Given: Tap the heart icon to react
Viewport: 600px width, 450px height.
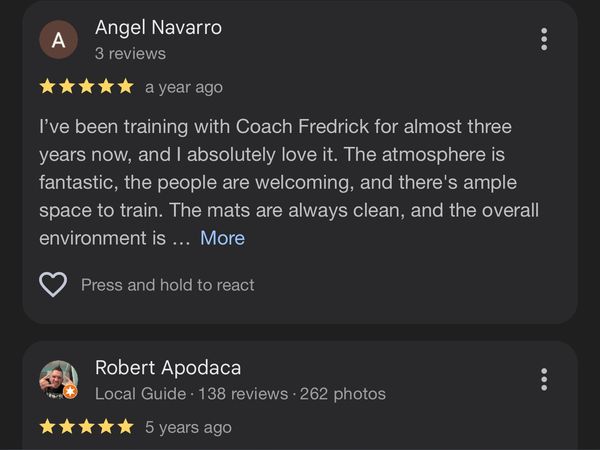Looking at the screenshot, I should tap(52, 285).
